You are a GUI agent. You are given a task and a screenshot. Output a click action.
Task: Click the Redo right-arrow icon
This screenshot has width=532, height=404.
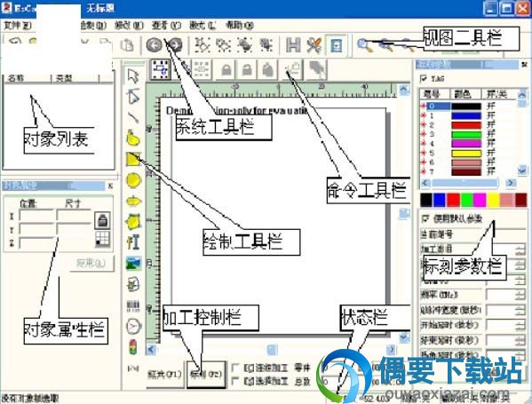(175, 45)
